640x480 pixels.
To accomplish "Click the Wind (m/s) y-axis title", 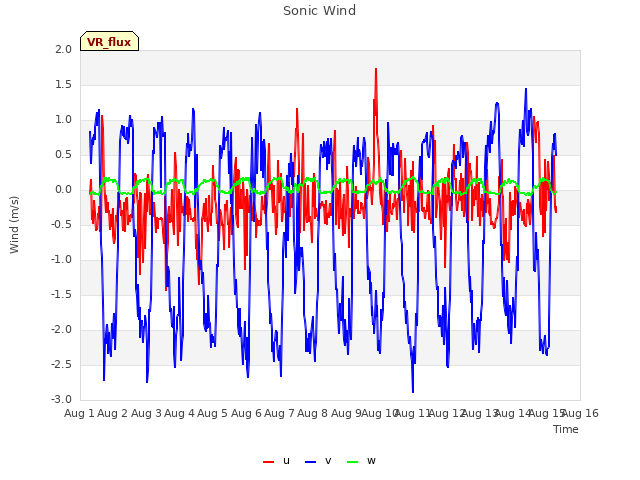I will [14, 225].
